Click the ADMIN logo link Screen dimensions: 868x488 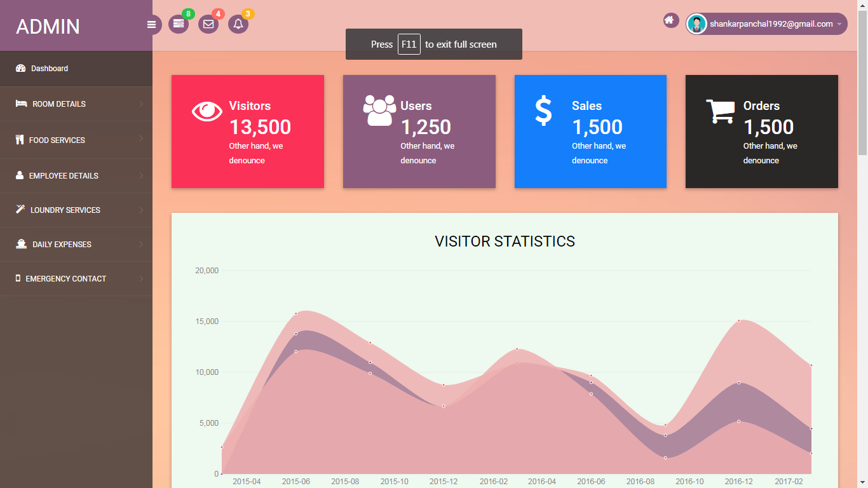[x=48, y=27]
